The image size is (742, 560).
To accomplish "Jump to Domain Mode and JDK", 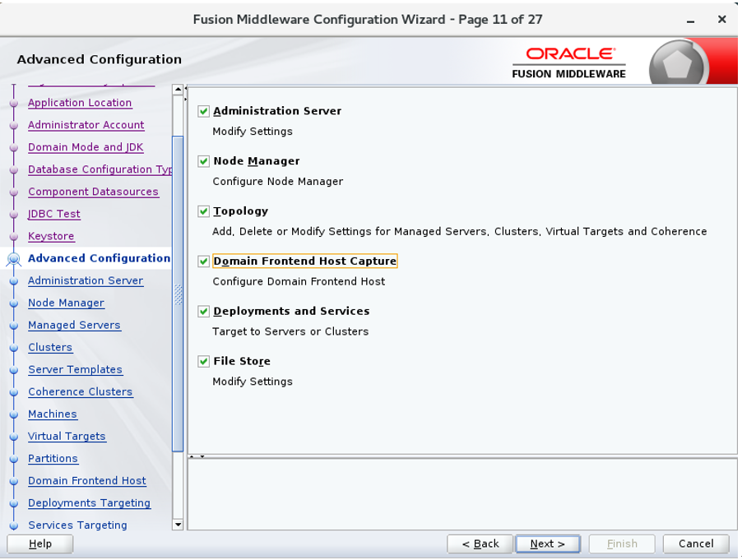I will click(86, 147).
